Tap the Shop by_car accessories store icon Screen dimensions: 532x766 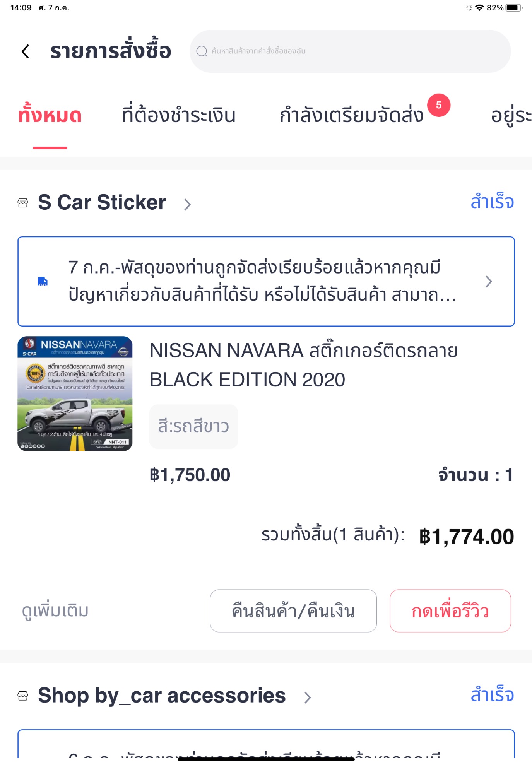pos(23,696)
